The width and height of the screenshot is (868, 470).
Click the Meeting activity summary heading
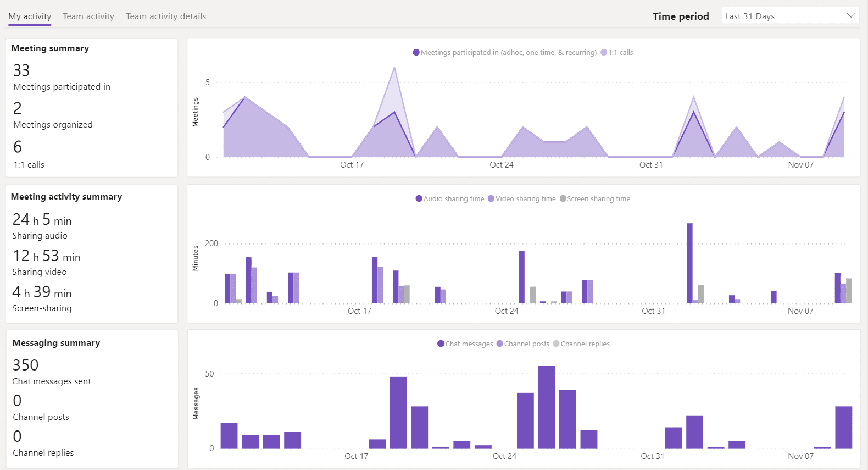(x=66, y=197)
